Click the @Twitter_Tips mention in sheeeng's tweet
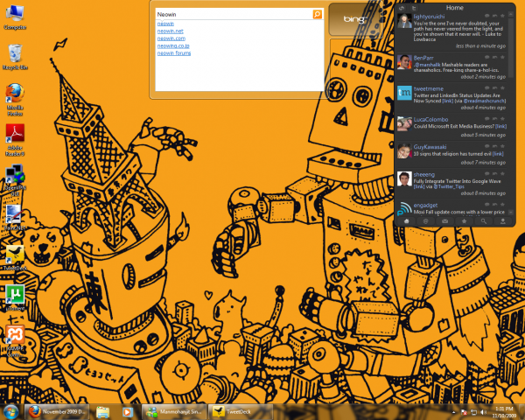This screenshot has height=420, width=525. pos(449,186)
